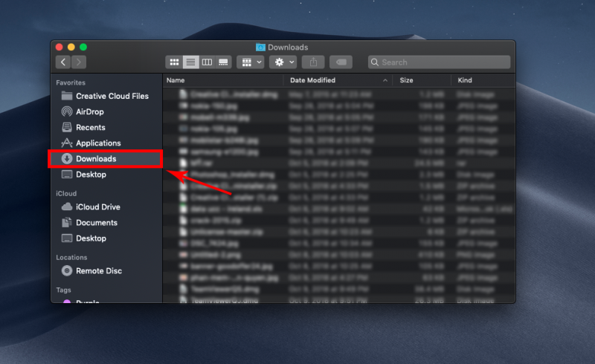Click the Share toolbar button
This screenshot has width=595, height=364.
coord(313,62)
